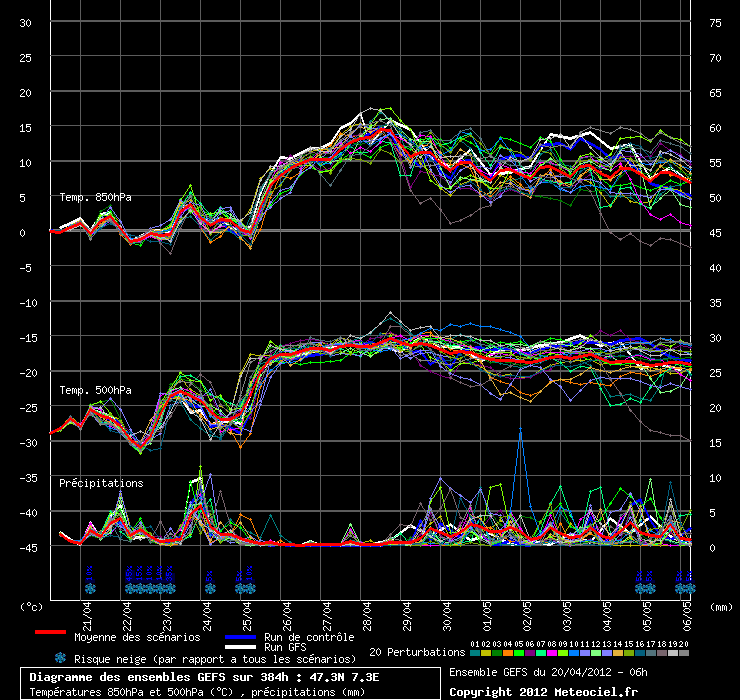740x700 pixels.
Task: Click the snow risk snowflake above 24/04
Action: click(x=209, y=587)
